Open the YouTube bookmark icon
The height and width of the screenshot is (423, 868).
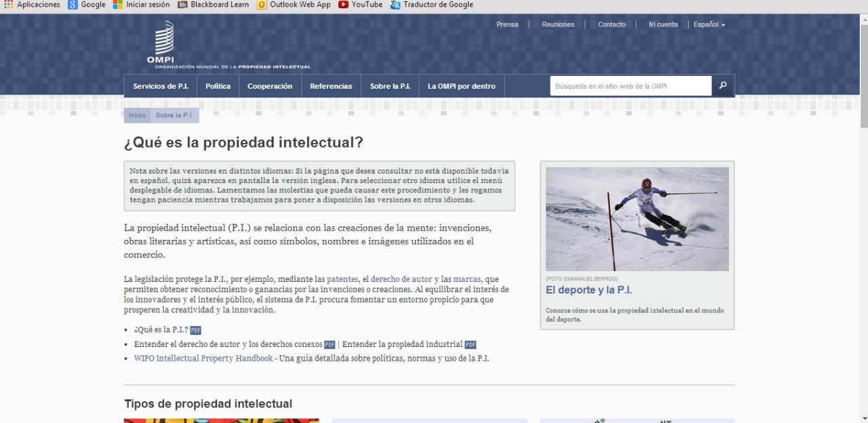point(343,5)
